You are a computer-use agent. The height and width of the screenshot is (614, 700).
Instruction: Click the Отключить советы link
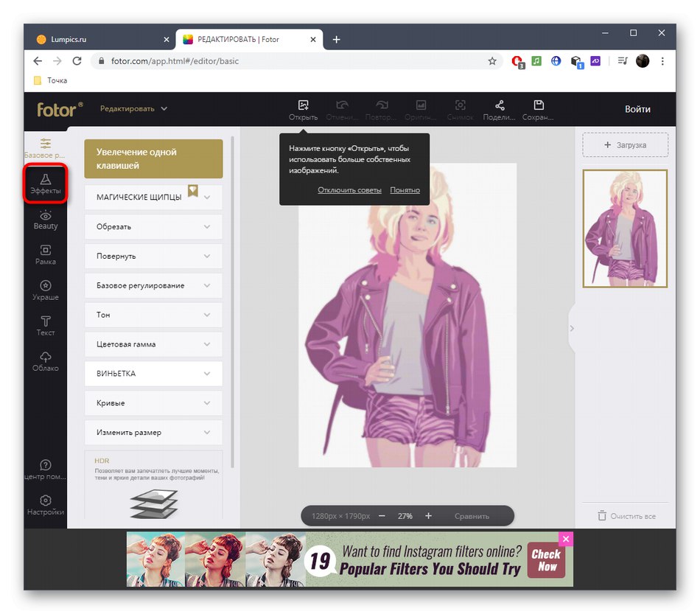coord(349,189)
